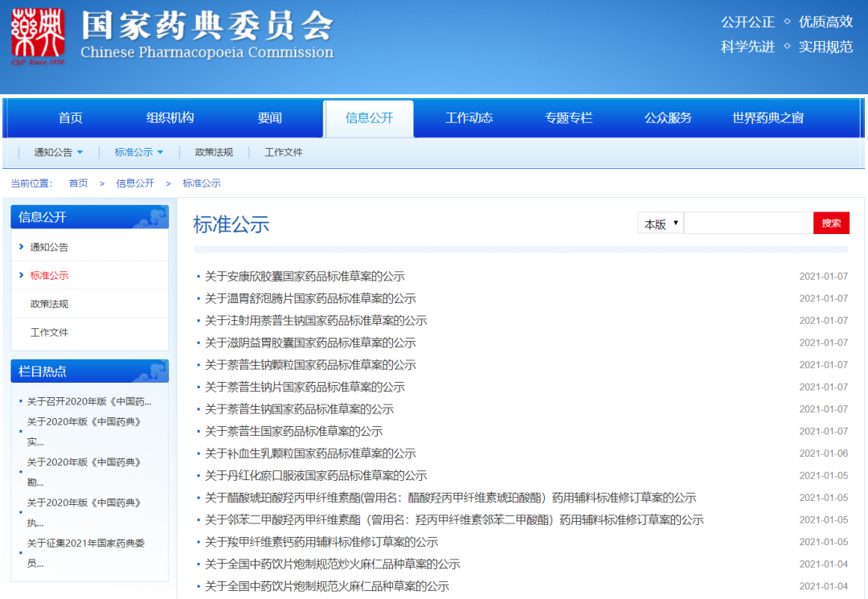Select 工作文件 in the left sidebar

[49, 332]
